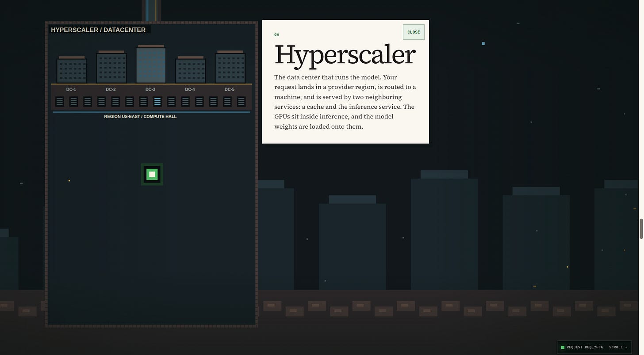Select the DC-5 datacenter building
This screenshot has height=355, width=644.
[230, 67]
